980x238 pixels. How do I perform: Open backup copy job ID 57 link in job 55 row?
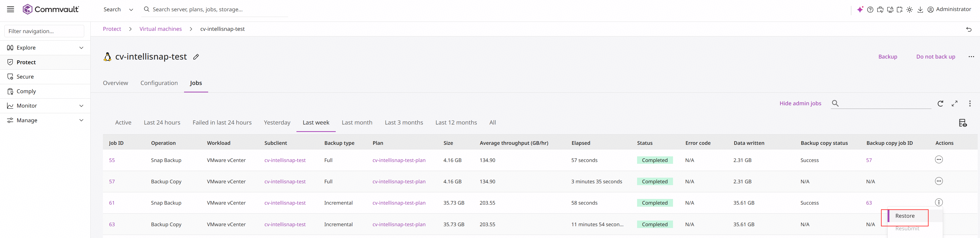point(869,160)
